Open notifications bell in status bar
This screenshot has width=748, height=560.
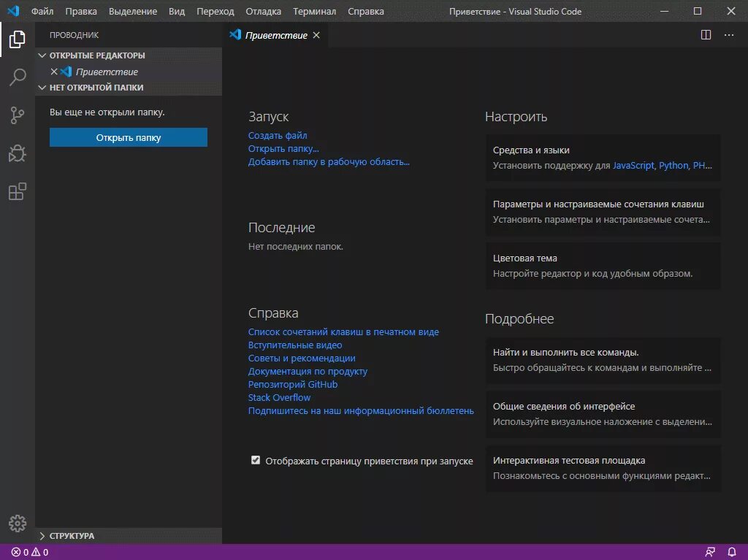[x=731, y=553]
